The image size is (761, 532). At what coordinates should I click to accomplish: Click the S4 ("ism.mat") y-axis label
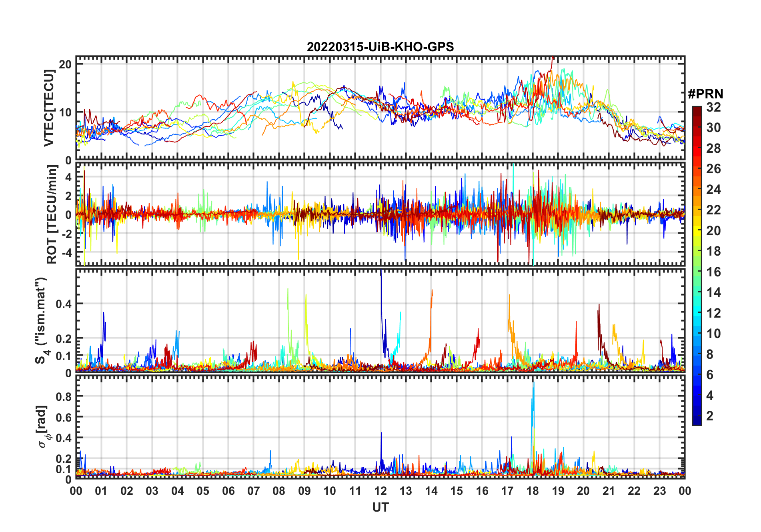[x=41, y=321]
